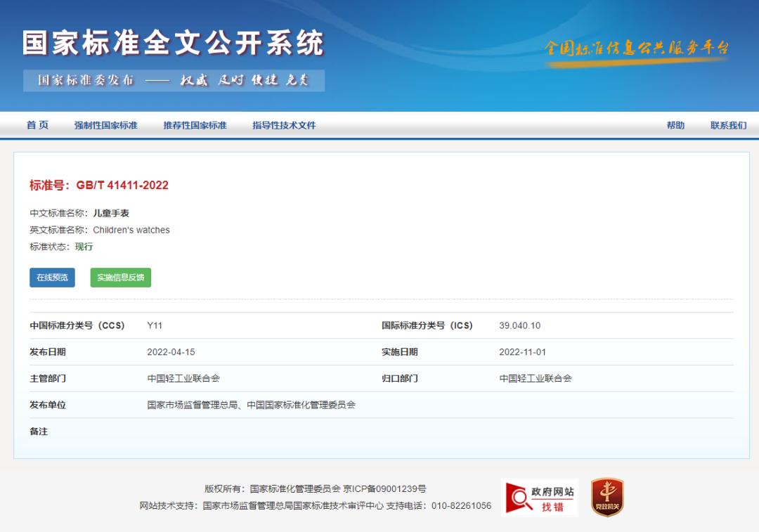
Task: Click the implementation date 2022-11-01
Action: point(522,352)
